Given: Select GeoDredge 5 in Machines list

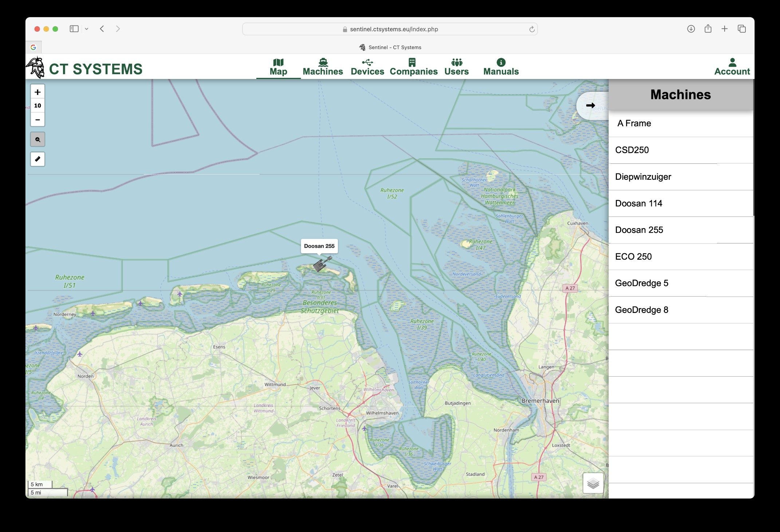Looking at the screenshot, I should coord(681,283).
